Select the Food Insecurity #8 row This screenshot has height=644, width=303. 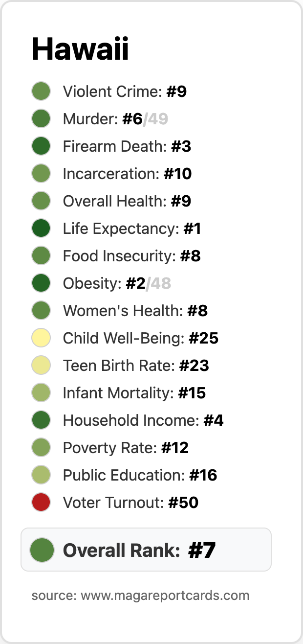[x=132, y=256]
